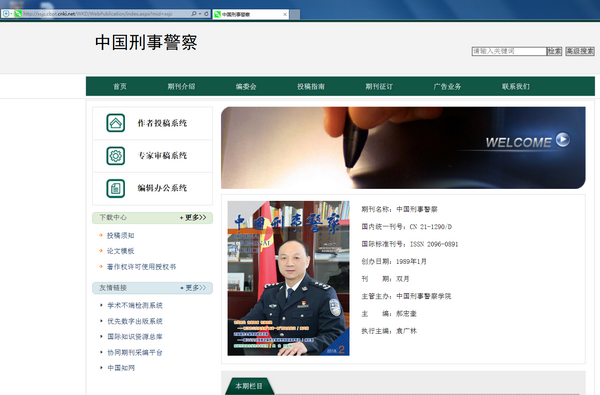Open the 协同期刊采编平台 link

[135, 352]
